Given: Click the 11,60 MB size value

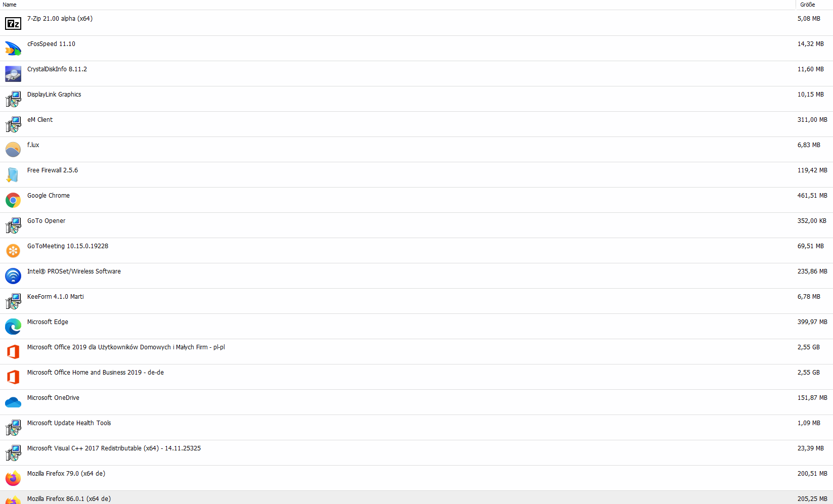Looking at the screenshot, I should (x=811, y=69).
